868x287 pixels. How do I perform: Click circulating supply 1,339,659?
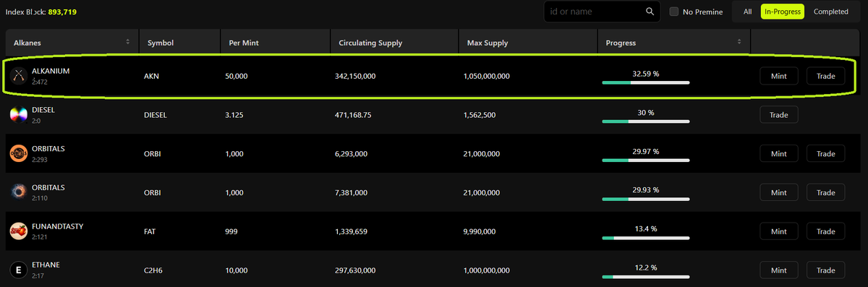click(x=351, y=231)
